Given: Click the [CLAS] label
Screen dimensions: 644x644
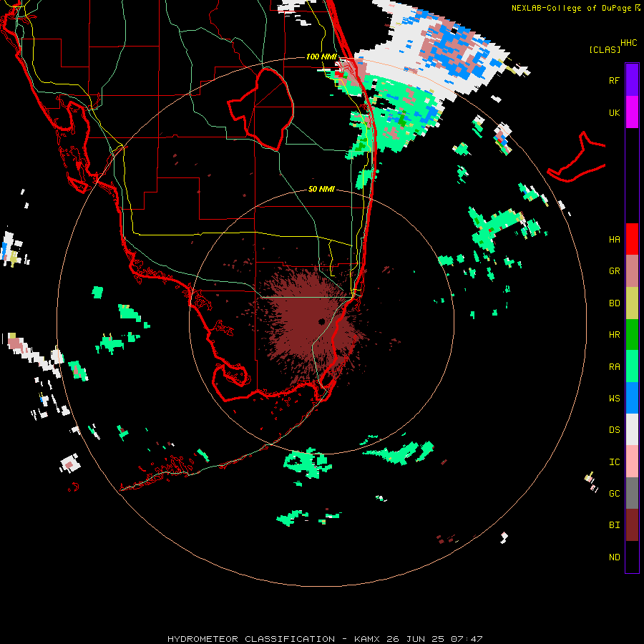Looking at the screenshot, I should [605, 49].
